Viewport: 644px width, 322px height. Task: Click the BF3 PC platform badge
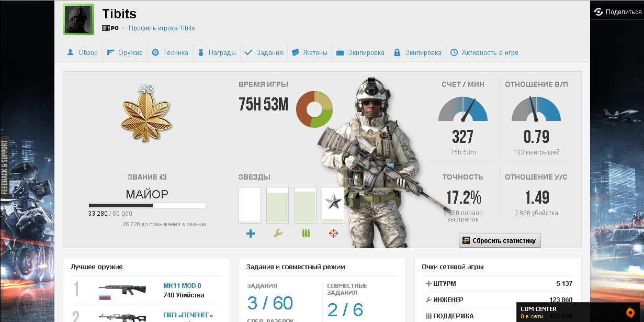(x=110, y=28)
